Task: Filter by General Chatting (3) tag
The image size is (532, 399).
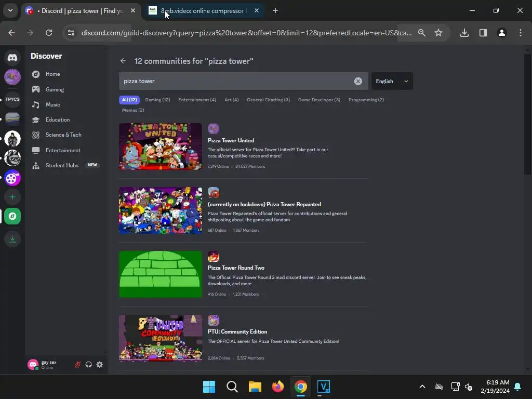Action: click(269, 100)
